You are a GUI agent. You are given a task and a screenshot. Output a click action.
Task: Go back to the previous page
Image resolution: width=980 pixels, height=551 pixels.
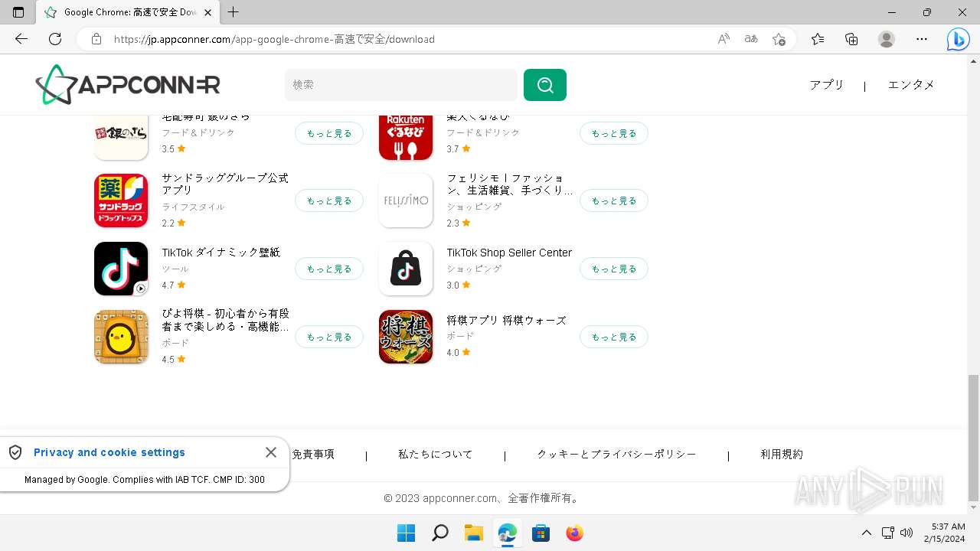(21, 39)
